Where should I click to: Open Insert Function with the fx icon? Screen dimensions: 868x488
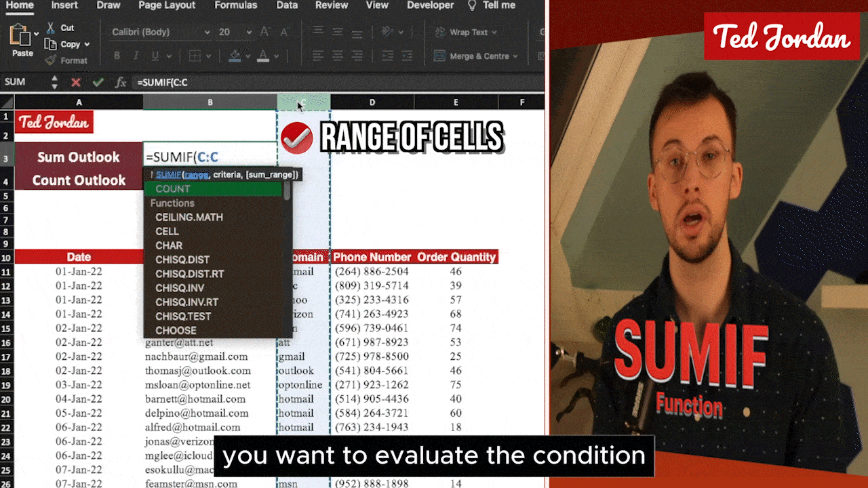pos(121,82)
